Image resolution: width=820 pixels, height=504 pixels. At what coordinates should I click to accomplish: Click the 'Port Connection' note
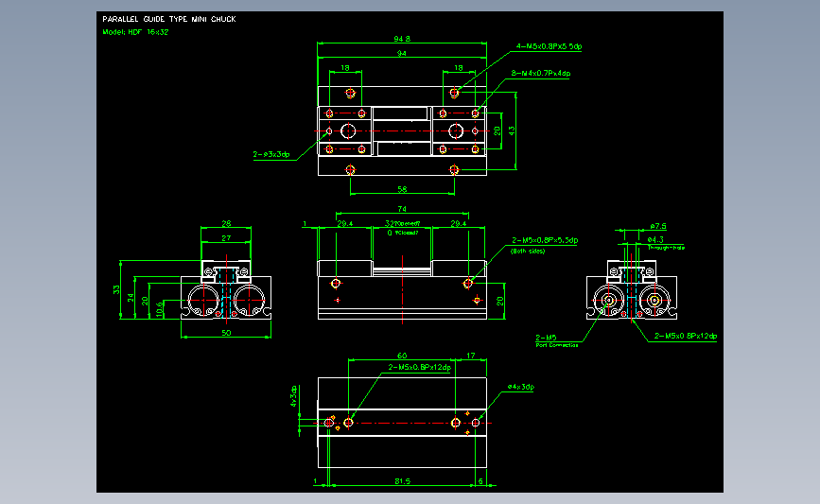(x=557, y=345)
